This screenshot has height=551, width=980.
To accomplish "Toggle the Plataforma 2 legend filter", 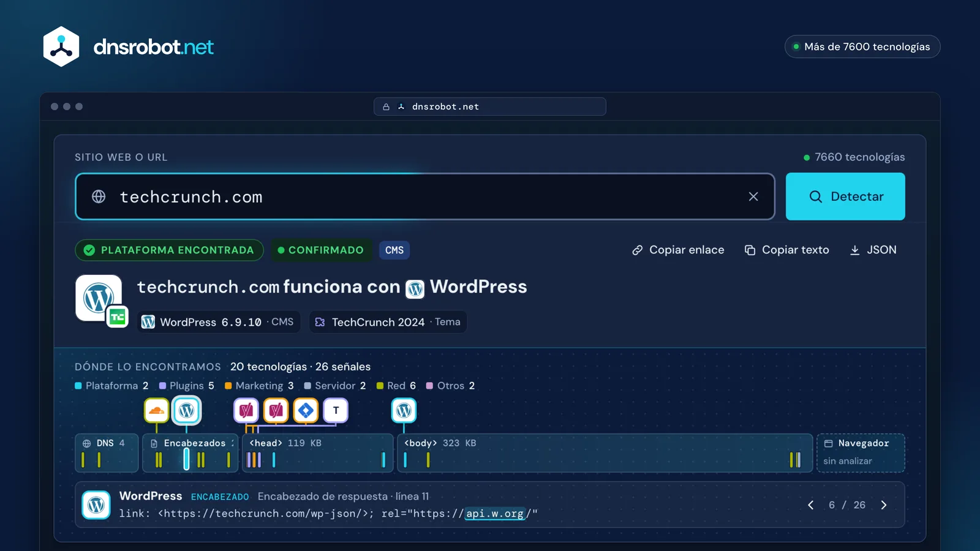I will pyautogui.click(x=111, y=386).
